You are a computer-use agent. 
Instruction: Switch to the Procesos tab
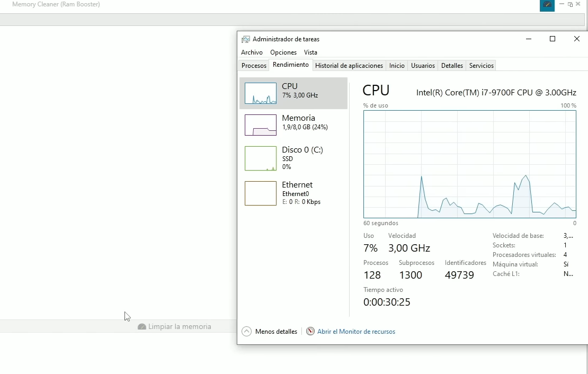254,65
